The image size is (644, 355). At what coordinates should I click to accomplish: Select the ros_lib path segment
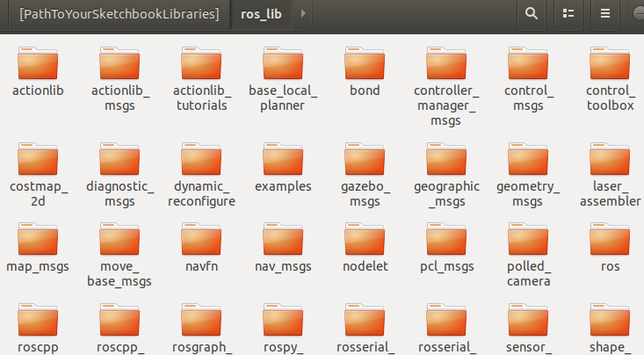261,14
